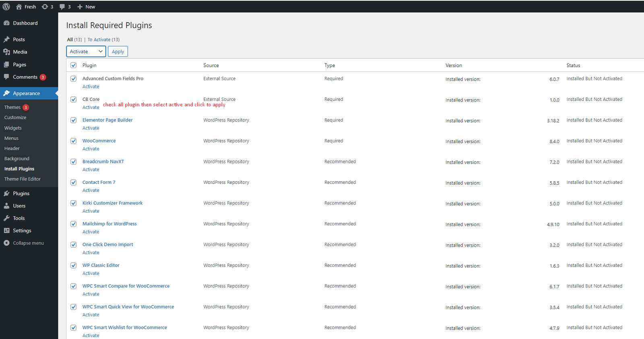
Task: Sort by the Plugin column header
Action: 89,65
